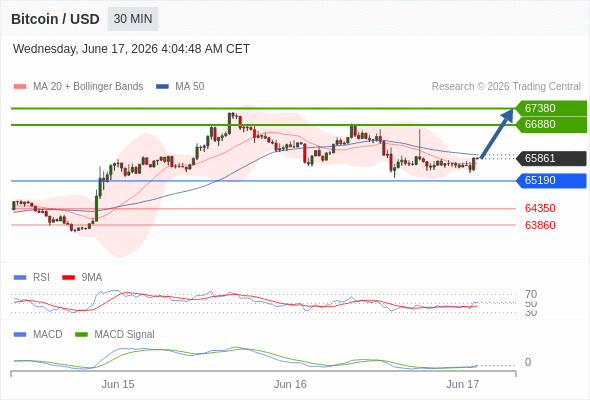Screen dimensions: 590x400
Task: Click the RSI 70 level label
Action: [x=531, y=294]
